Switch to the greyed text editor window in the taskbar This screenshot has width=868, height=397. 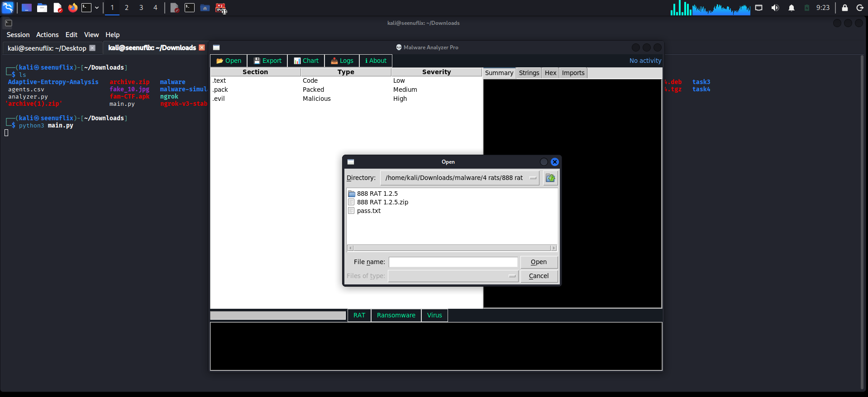(x=175, y=8)
